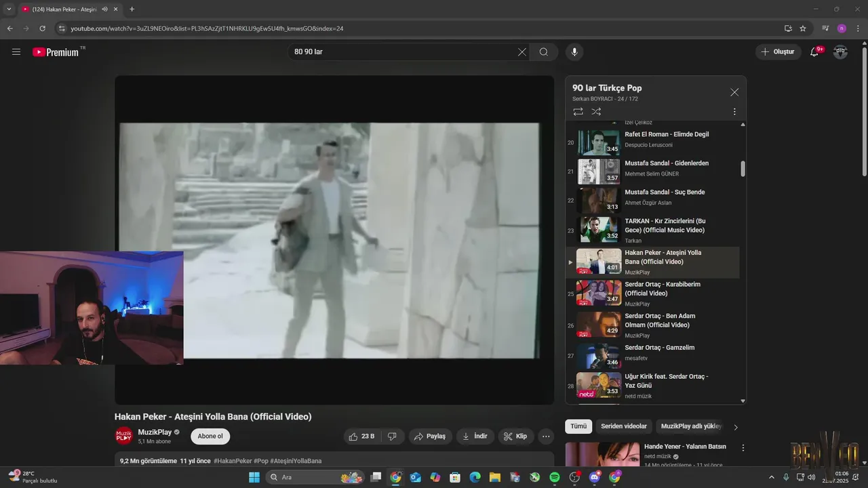
Task: Share the video via Paylaş
Action: pyautogui.click(x=430, y=436)
